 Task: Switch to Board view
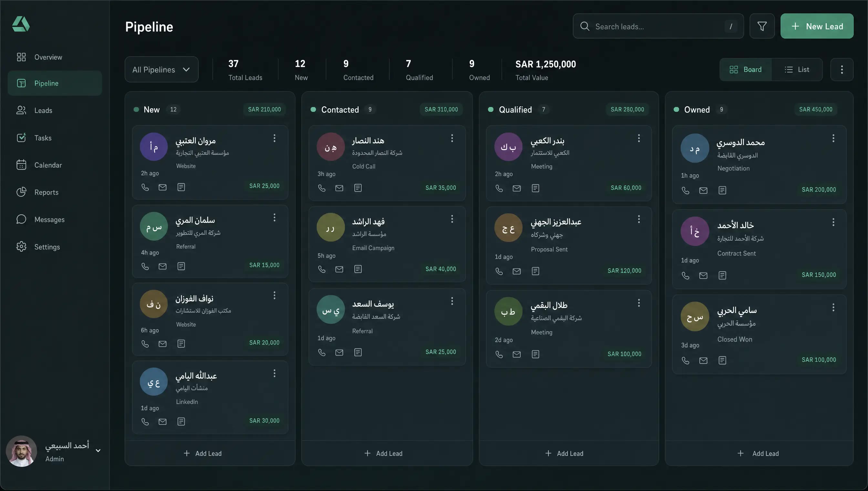point(746,69)
